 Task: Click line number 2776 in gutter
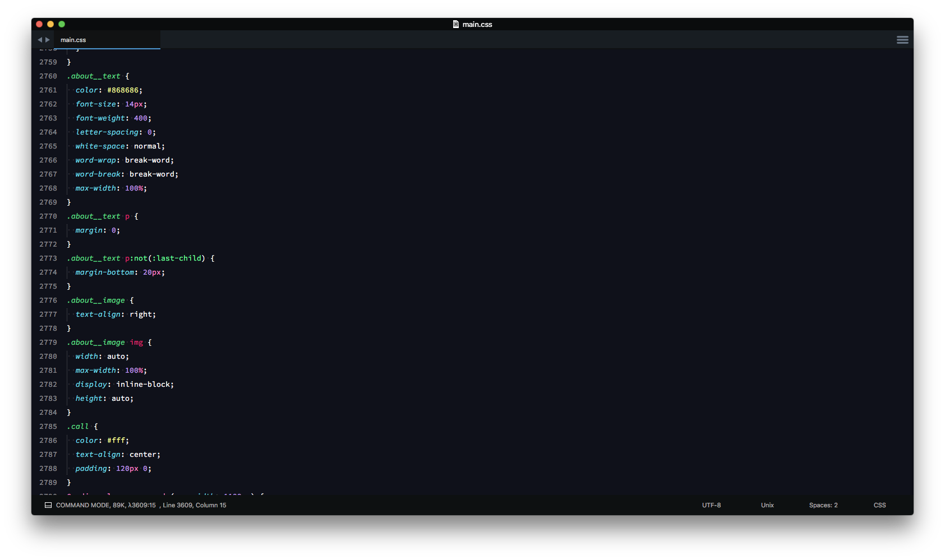48,300
